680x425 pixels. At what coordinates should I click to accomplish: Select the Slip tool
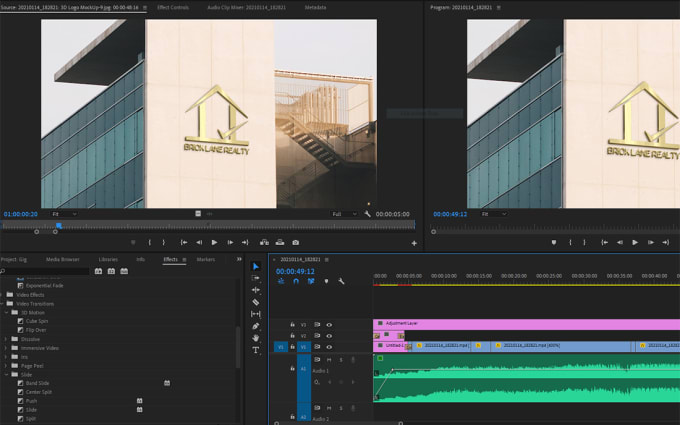(x=256, y=314)
